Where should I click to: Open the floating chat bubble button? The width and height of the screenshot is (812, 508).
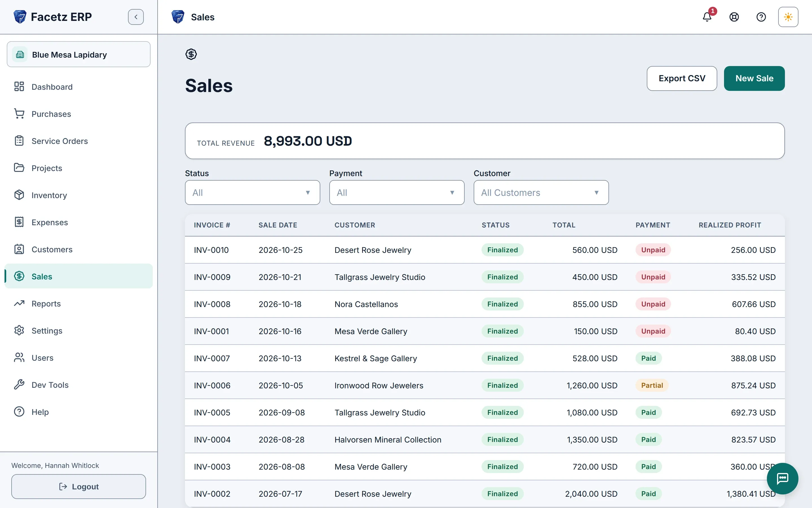click(x=782, y=478)
